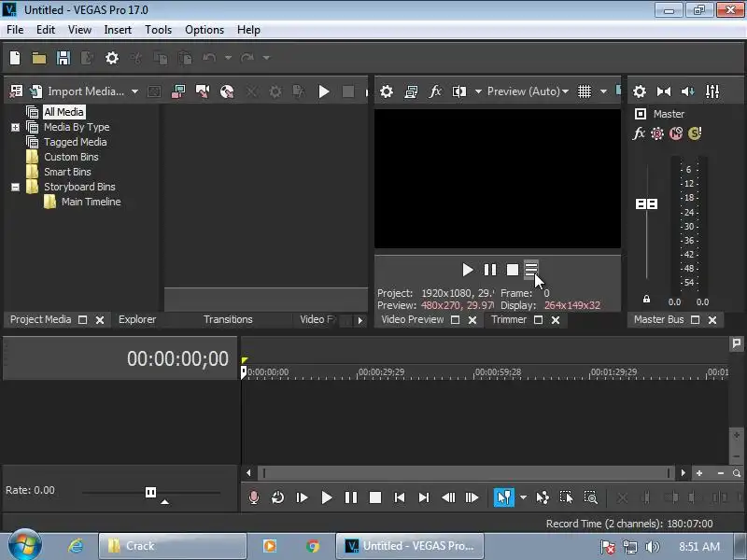Screen dimensions: 747x560
Task: Switch to the Transitions tab
Action: tap(228, 319)
